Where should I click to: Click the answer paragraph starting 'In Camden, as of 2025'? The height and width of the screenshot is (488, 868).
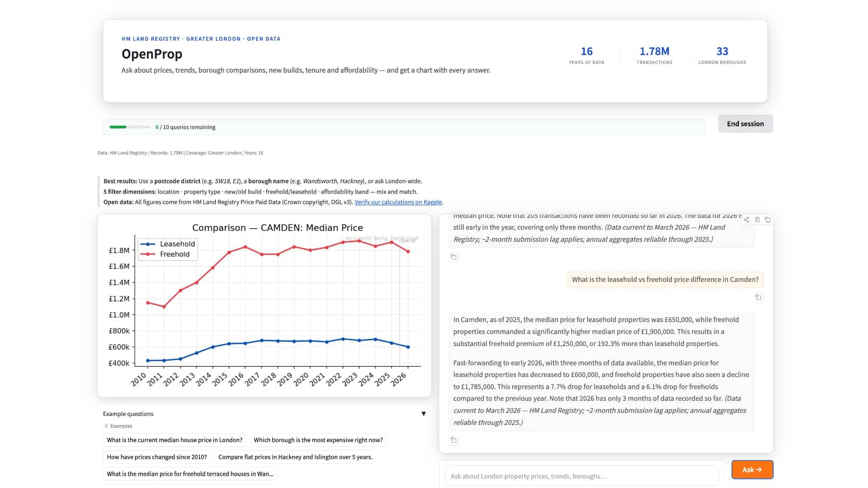coord(597,331)
